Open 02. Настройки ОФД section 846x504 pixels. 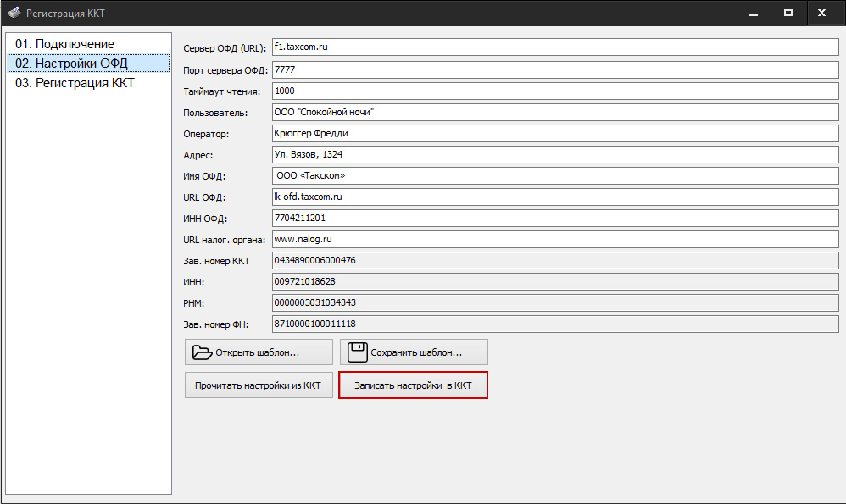71,64
